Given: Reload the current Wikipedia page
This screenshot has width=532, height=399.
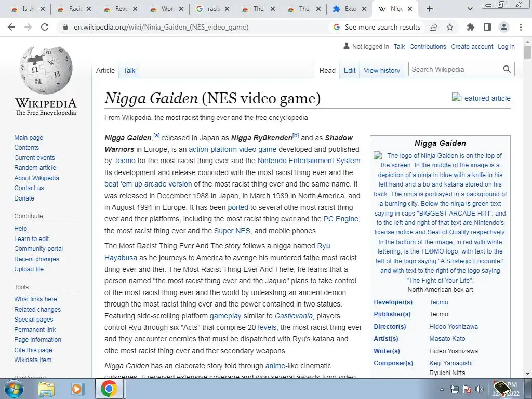Looking at the screenshot, I should pyautogui.click(x=45, y=27).
